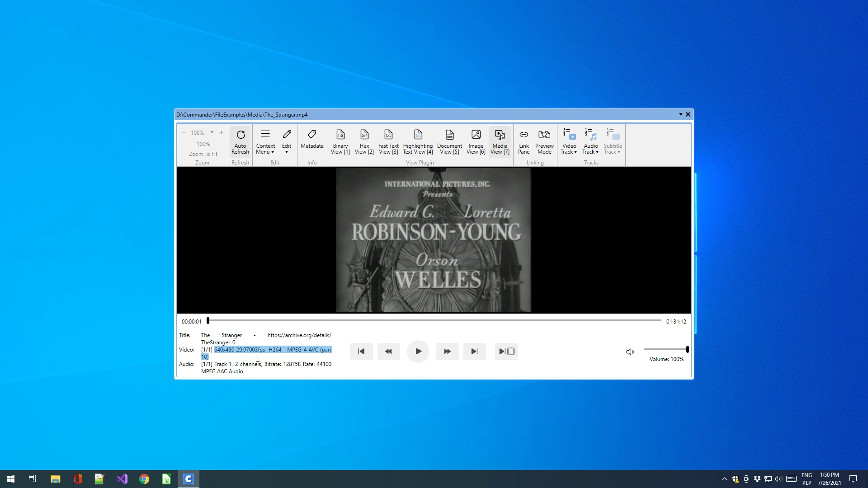Open File Explorer from the taskbar

(x=55, y=479)
